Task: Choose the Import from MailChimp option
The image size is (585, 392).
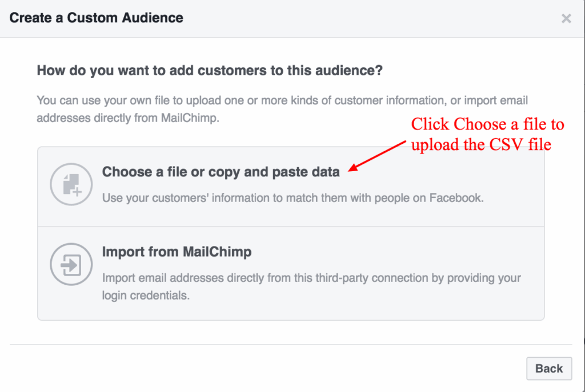Action: (176, 252)
